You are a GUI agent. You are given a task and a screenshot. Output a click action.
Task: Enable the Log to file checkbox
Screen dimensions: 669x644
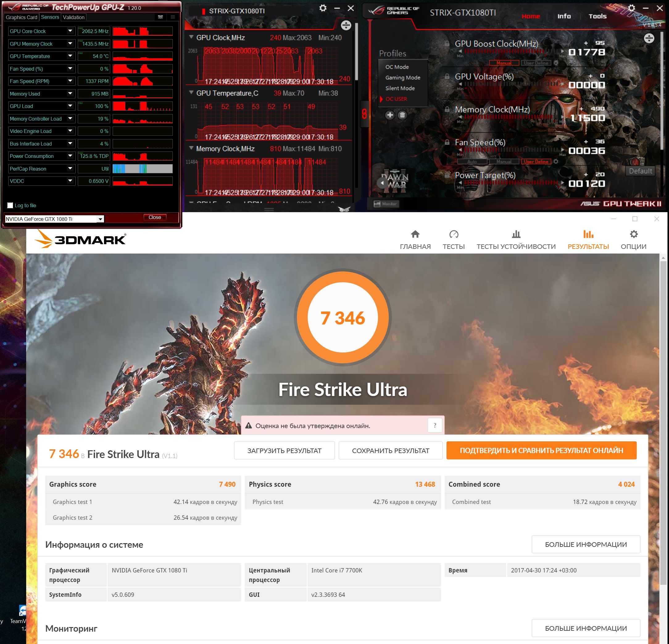click(x=10, y=205)
